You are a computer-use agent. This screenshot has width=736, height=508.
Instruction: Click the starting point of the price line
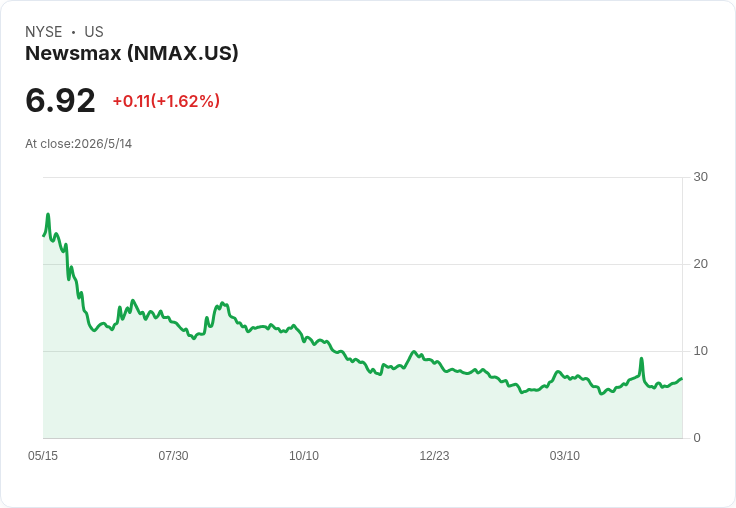44,236
